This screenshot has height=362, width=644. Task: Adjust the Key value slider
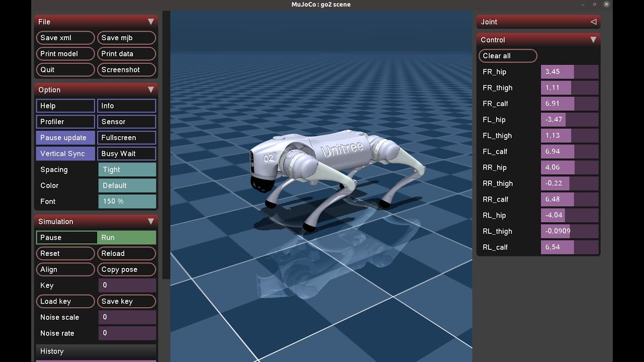tap(127, 285)
